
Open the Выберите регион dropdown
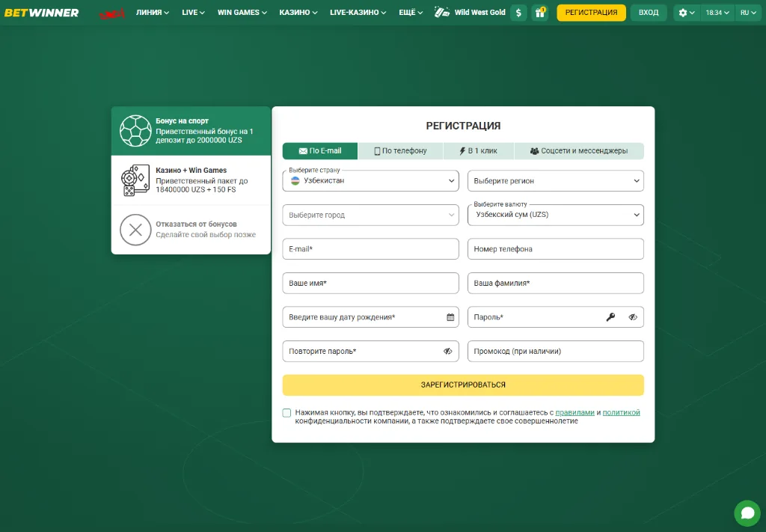[x=556, y=181]
